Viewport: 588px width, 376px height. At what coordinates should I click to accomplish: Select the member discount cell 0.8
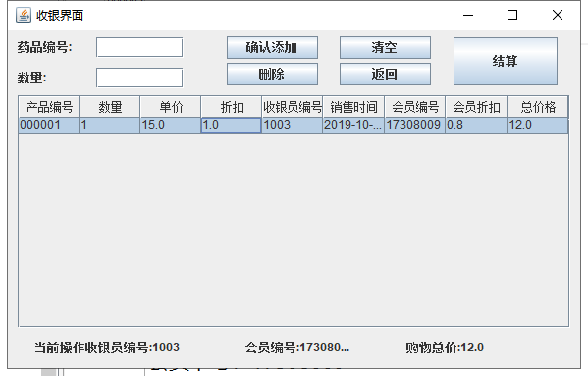click(x=476, y=125)
